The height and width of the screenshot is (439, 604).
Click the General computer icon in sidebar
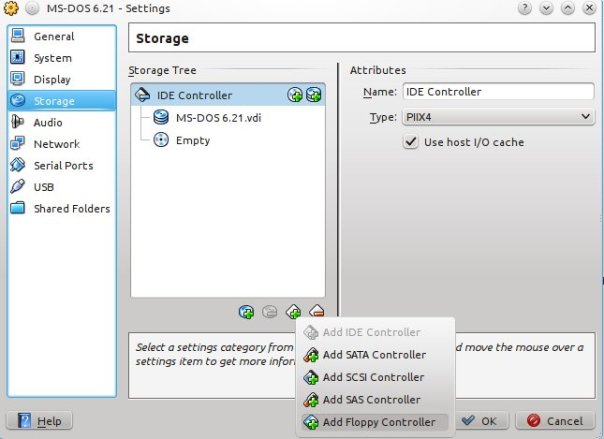pyautogui.click(x=17, y=35)
